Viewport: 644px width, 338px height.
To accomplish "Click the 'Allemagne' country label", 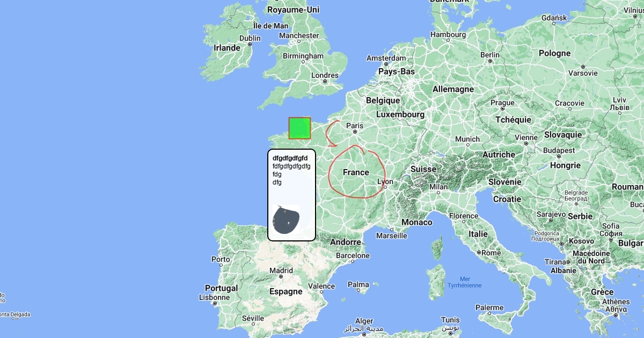I will (x=453, y=89).
